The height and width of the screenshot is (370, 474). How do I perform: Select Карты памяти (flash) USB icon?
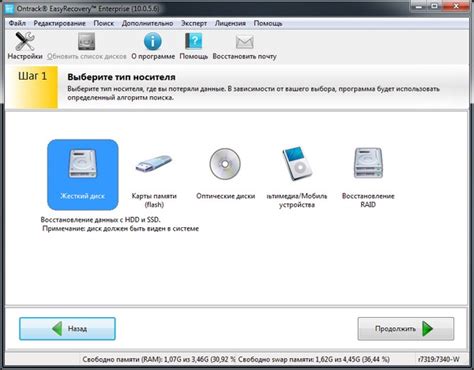tap(154, 164)
